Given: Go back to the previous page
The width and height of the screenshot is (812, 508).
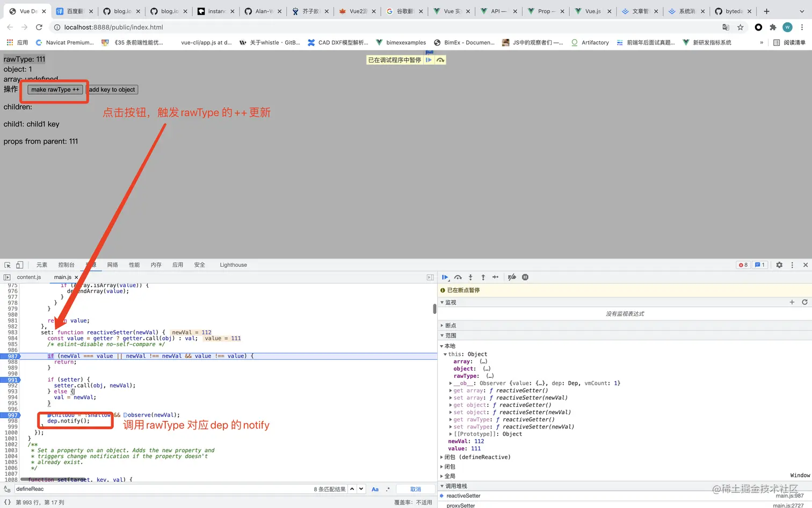Looking at the screenshot, I should tap(10, 27).
